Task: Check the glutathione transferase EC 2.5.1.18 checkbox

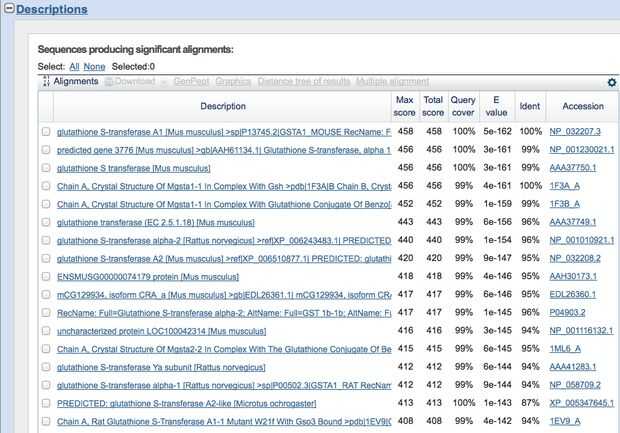Action: point(46,222)
